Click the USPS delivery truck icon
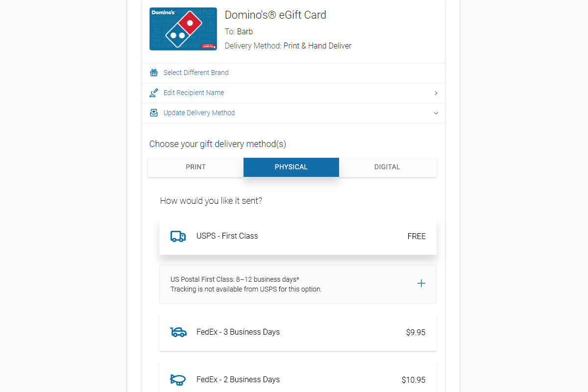This screenshot has width=588, height=392. coord(178,236)
